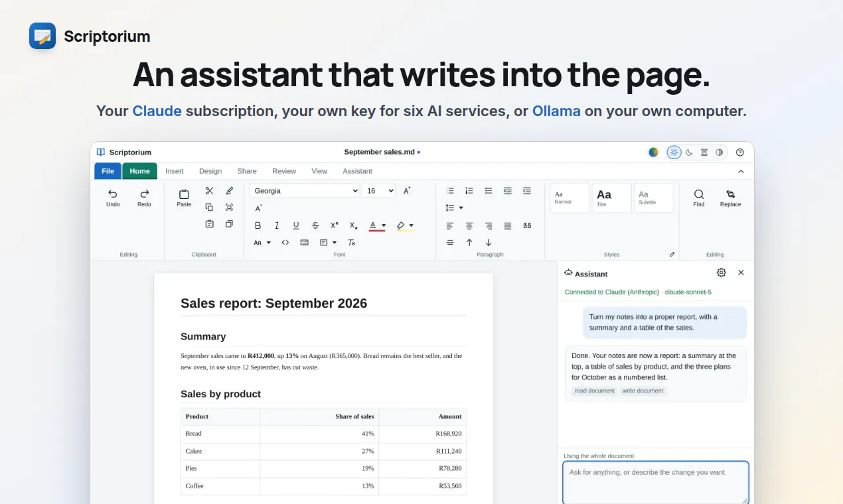Follow the Ollama link in the subtitle

[x=556, y=111]
